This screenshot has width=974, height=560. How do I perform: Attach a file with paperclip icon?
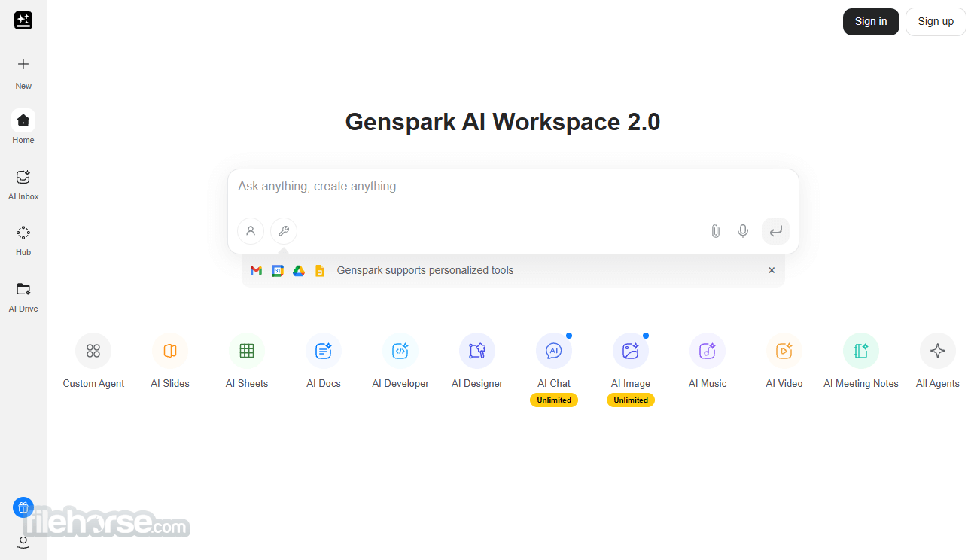tap(716, 231)
